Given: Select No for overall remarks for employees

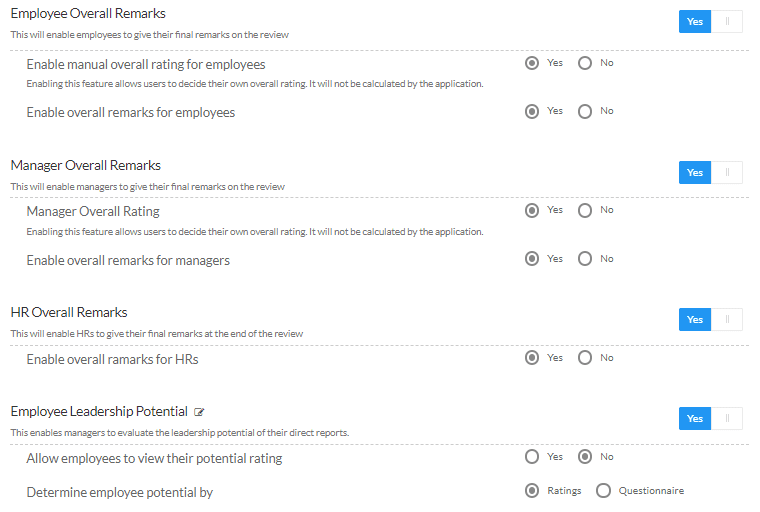Looking at the screenshot, I should pyautogui.click(x=585, y=112).
